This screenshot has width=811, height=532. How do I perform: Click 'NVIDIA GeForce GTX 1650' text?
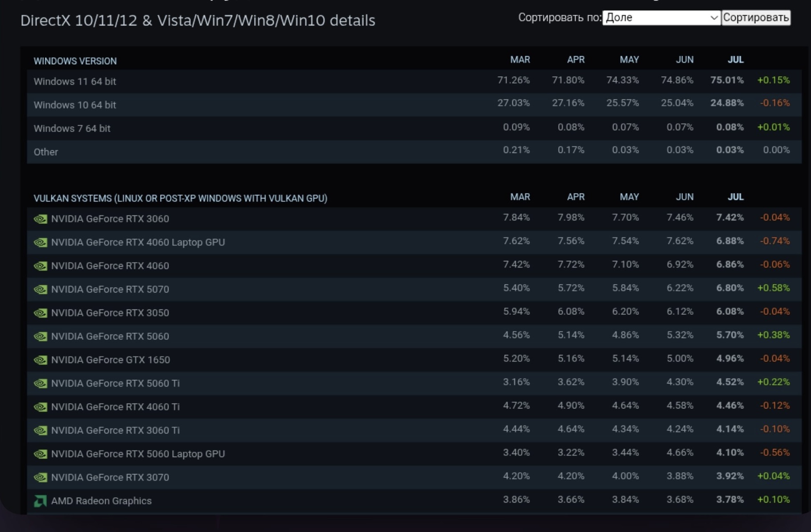click(111, 360)
